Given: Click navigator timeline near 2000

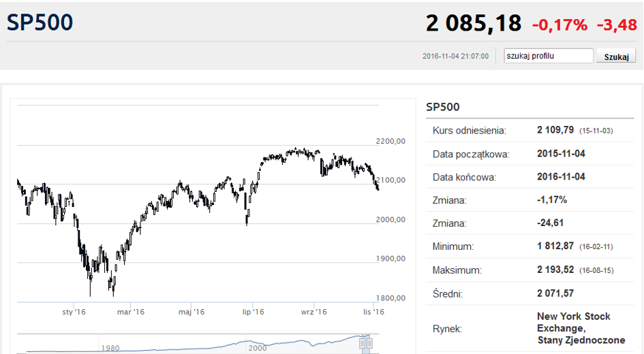Looking at the screenshot, I should click(258, 348).
